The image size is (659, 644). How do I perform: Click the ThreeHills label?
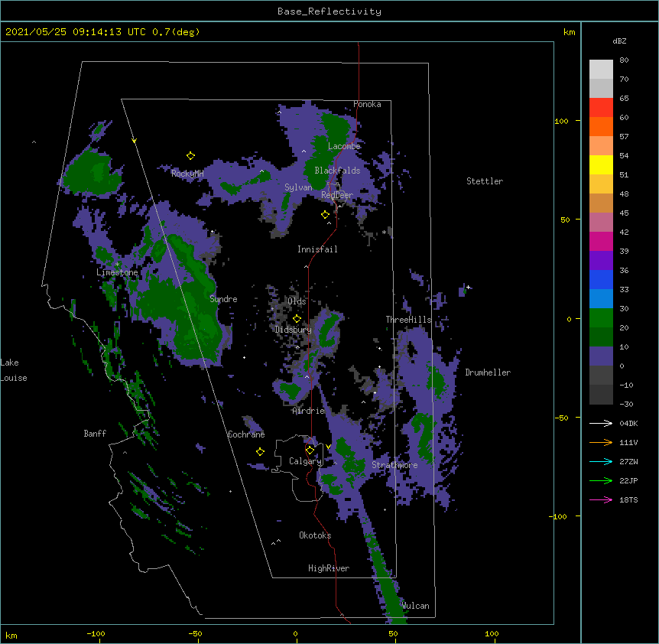click(408, 320)
